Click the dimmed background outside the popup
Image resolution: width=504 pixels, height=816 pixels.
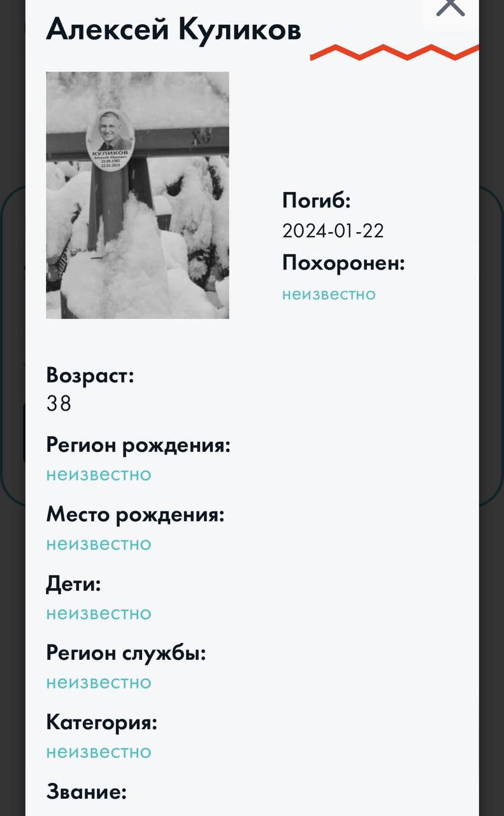(x=12, y=408)
